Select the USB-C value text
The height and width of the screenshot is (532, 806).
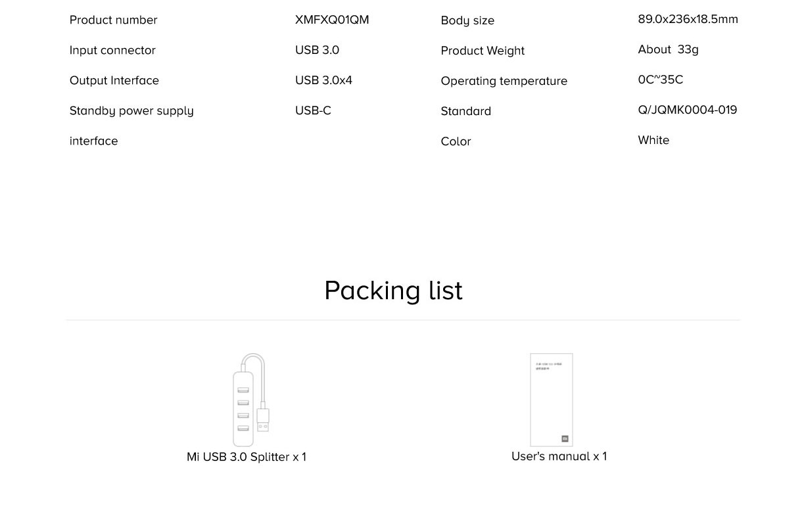click(x=313, y=110)
